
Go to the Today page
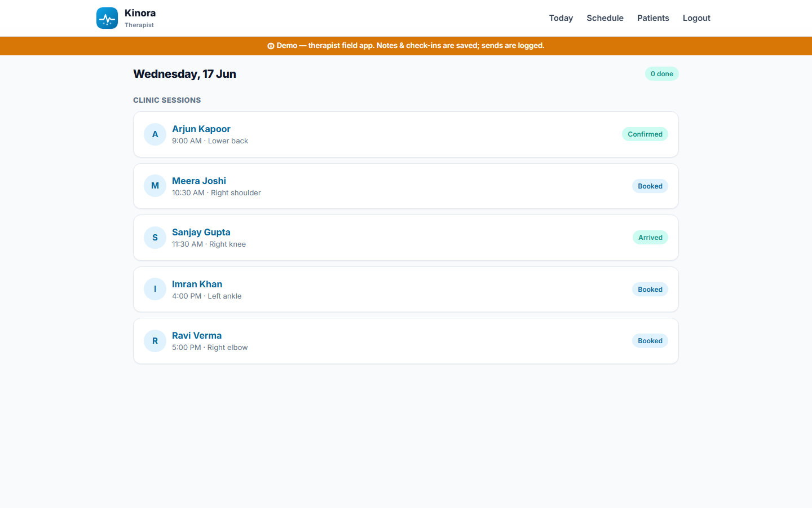(561, 18)
